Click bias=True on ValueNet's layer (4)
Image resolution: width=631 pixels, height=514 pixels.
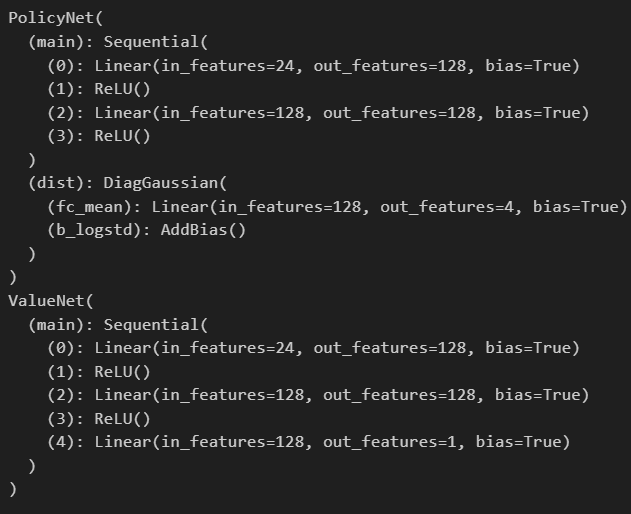[518, 442]
